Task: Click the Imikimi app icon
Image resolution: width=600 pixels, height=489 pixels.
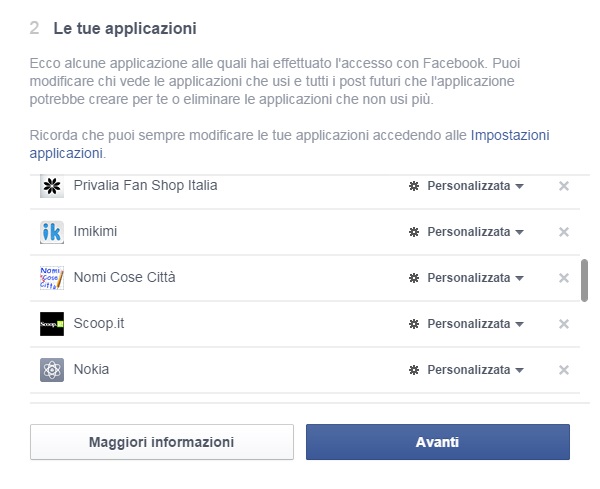Action: 52,232
